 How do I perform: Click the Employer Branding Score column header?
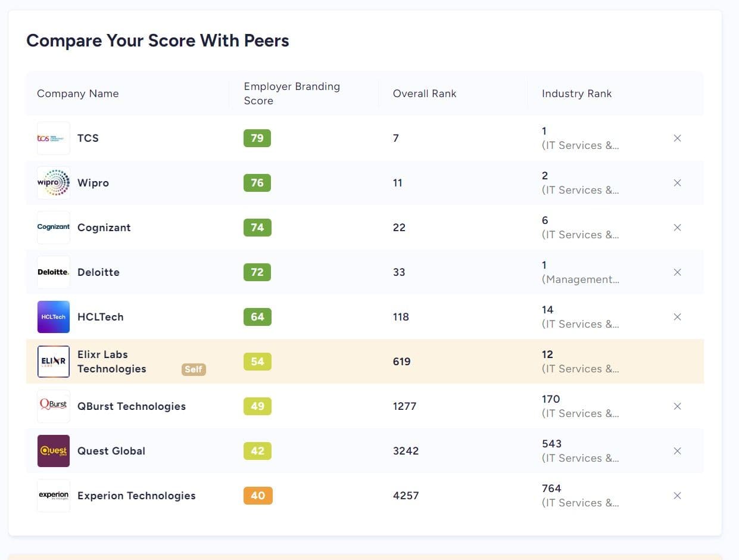point(292,94)
